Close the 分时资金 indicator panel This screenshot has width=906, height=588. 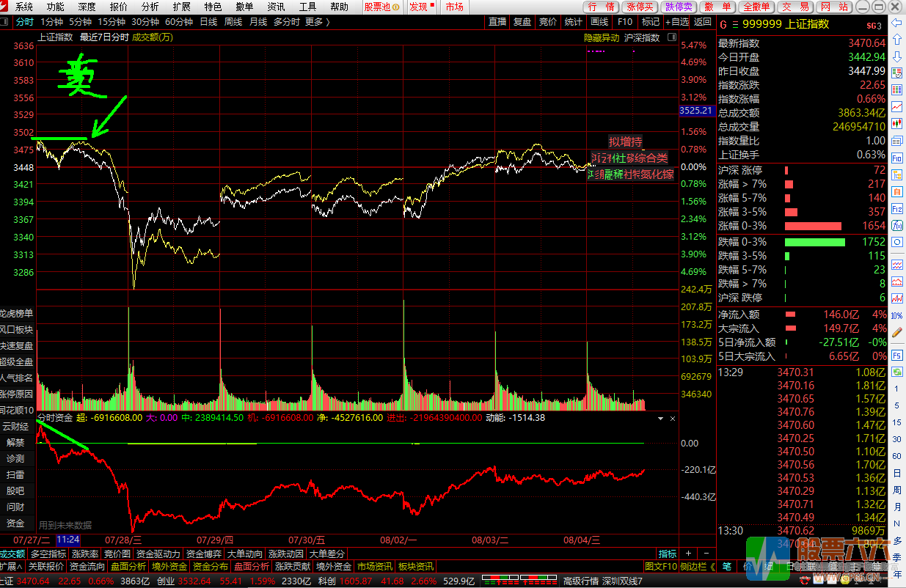coord(671,418)
